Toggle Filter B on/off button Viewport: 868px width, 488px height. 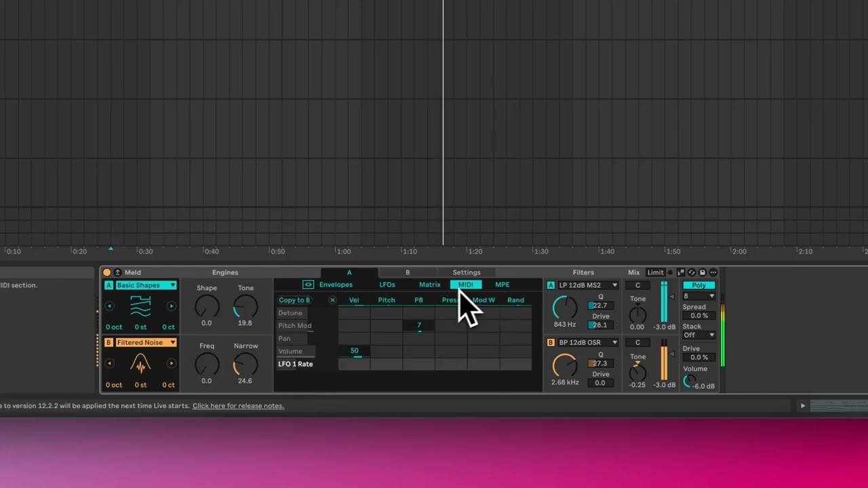point(551,342)
